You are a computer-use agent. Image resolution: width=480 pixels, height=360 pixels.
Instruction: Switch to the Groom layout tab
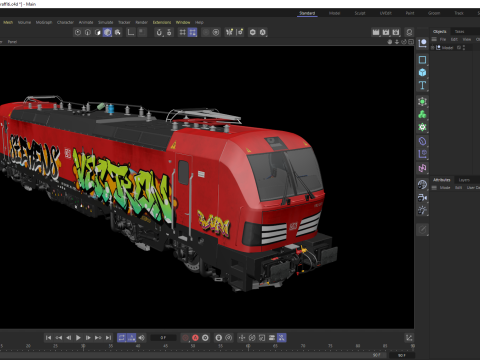[434, 13]
